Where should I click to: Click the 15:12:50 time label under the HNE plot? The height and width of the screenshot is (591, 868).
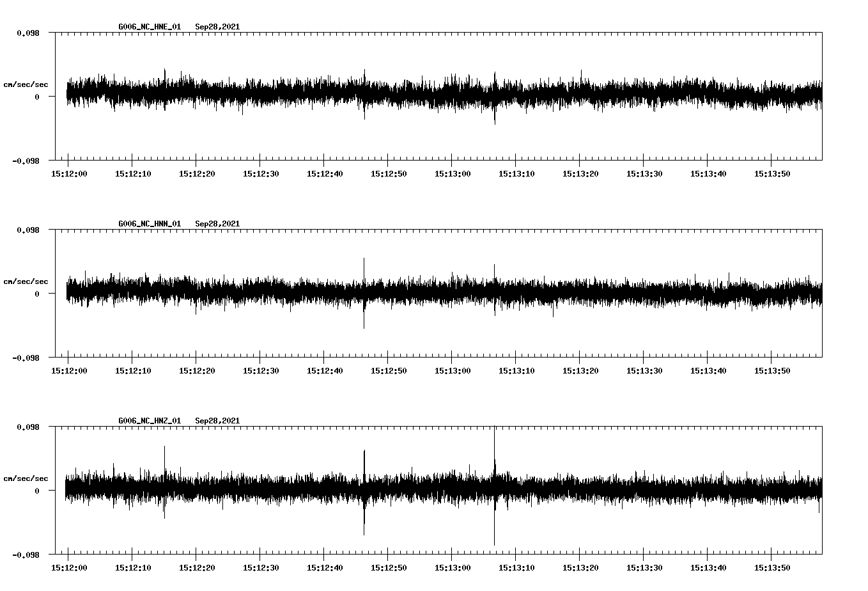(389, 173)
